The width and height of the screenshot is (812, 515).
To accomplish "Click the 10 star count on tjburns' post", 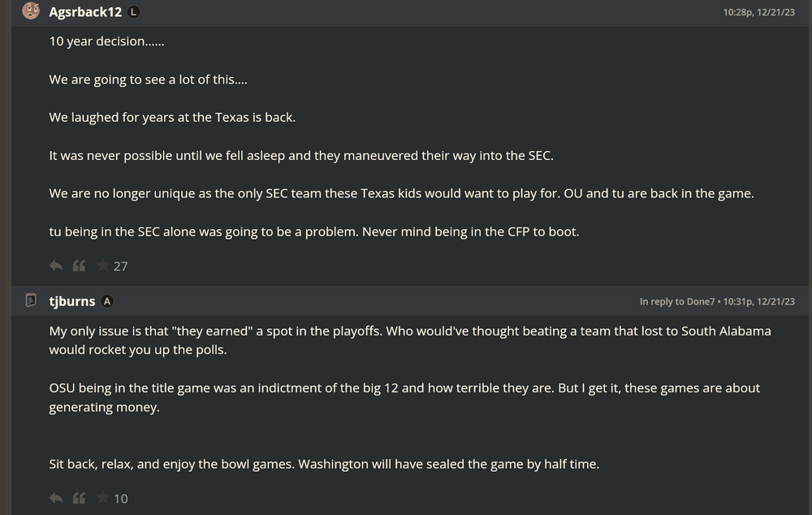I will click(121, 499).
